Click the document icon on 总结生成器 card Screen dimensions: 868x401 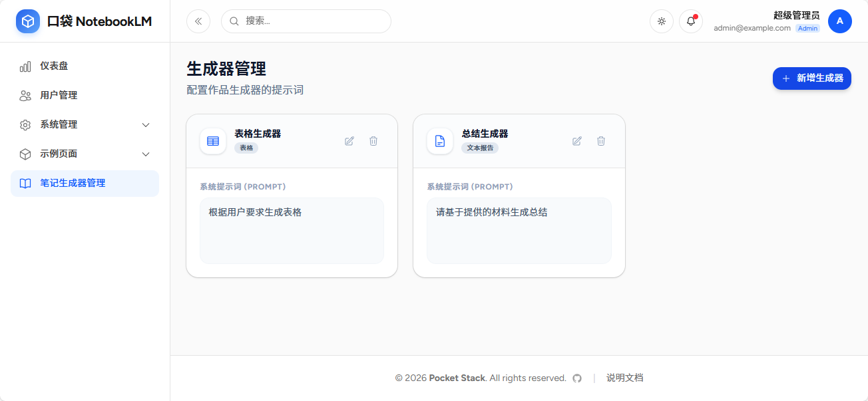(x=440, y=141)
